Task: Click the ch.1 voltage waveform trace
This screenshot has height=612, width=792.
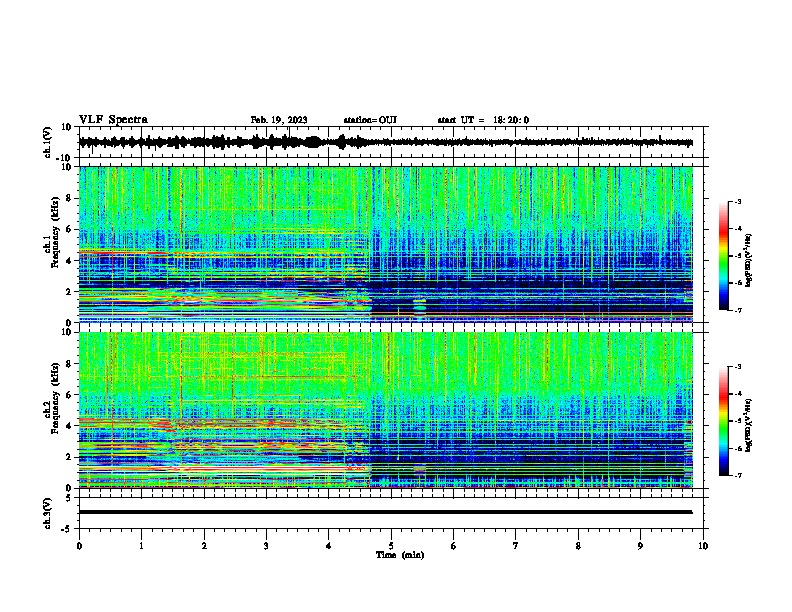Action: tap(385, 142)
